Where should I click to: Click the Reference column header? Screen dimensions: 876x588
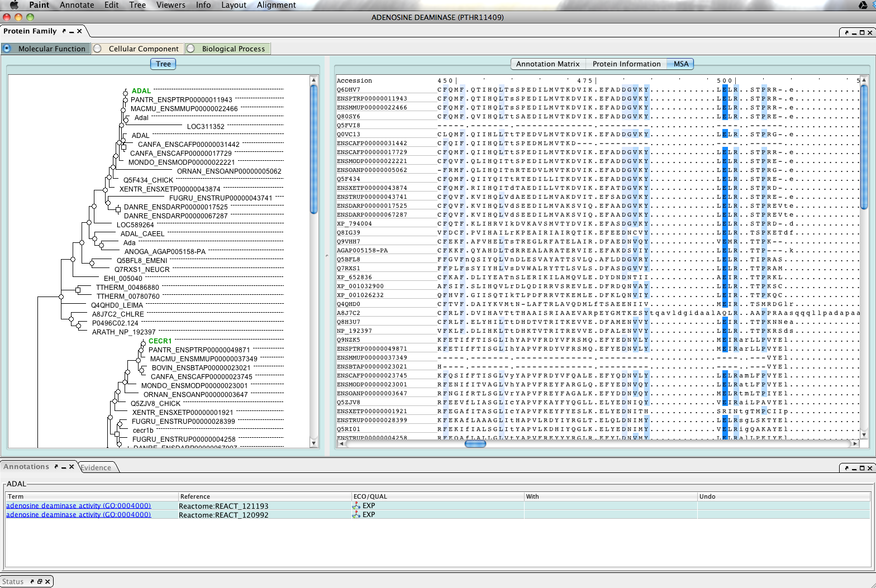[265, 496]
